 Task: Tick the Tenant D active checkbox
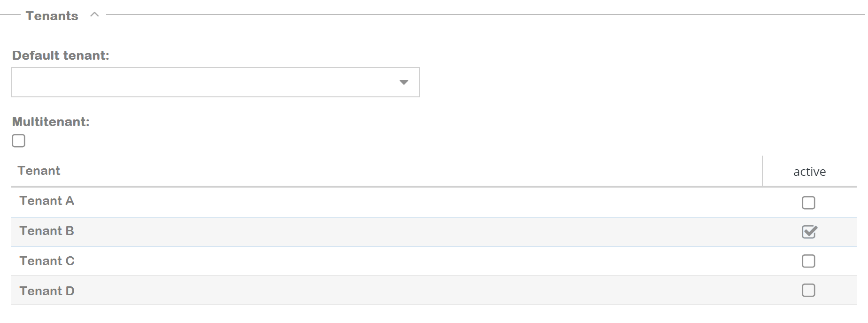(808, 290)
